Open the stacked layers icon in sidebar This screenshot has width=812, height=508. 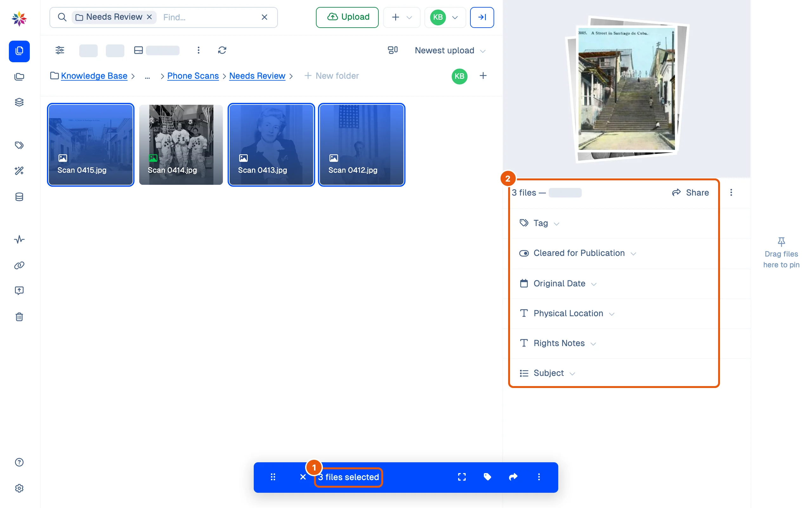click(x=19, y=102)
